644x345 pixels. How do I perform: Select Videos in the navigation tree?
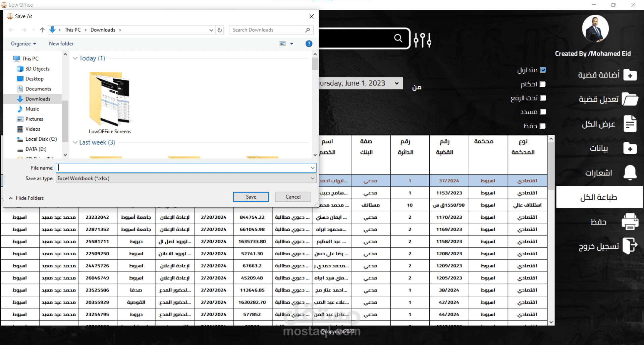[x=33, y=129]
